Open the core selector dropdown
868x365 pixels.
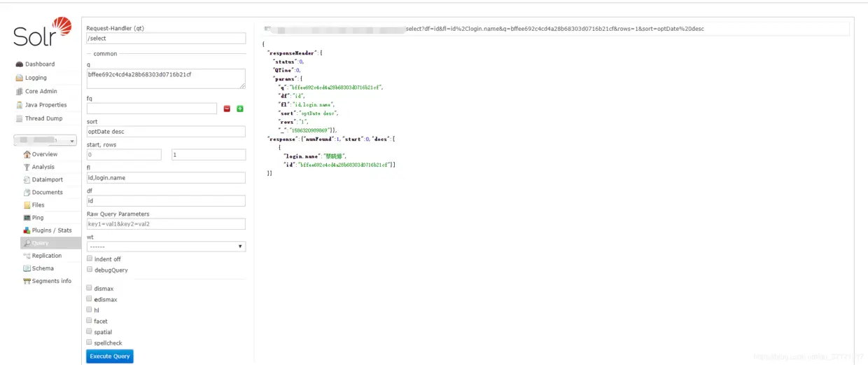[x=45, y=140]
